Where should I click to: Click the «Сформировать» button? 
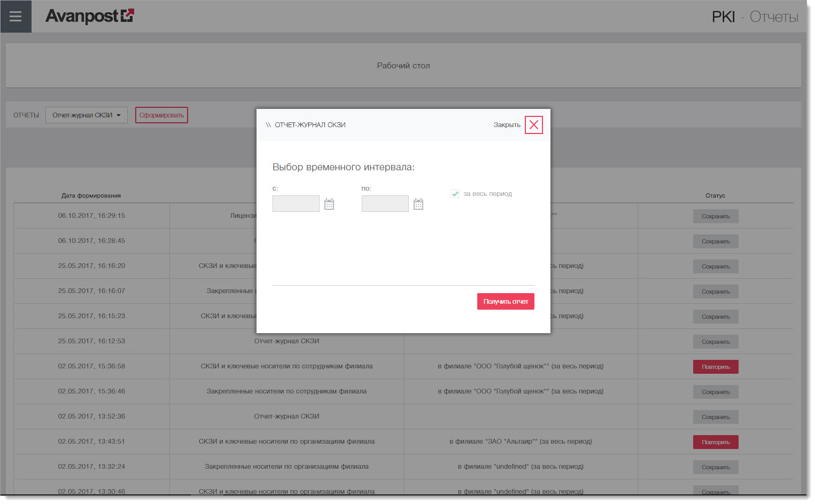(161, 115)
